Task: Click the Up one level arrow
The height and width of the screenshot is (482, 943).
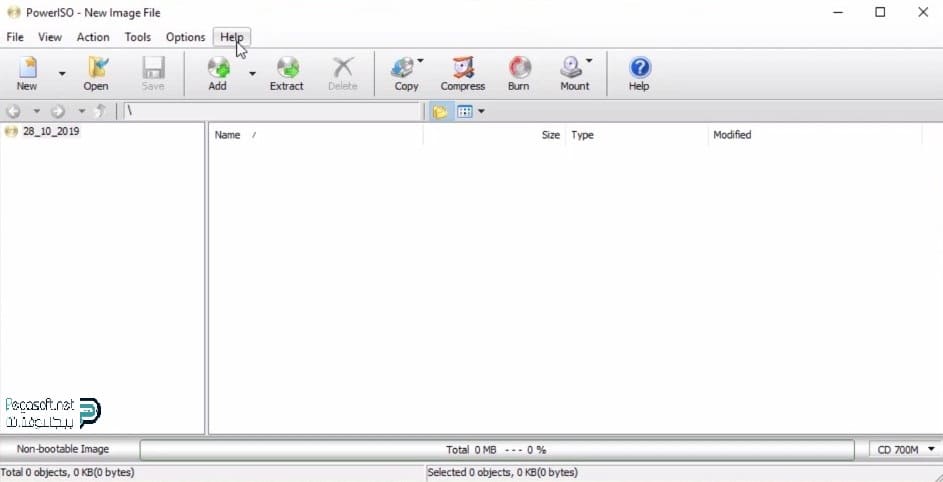Action: coord(101,111)
